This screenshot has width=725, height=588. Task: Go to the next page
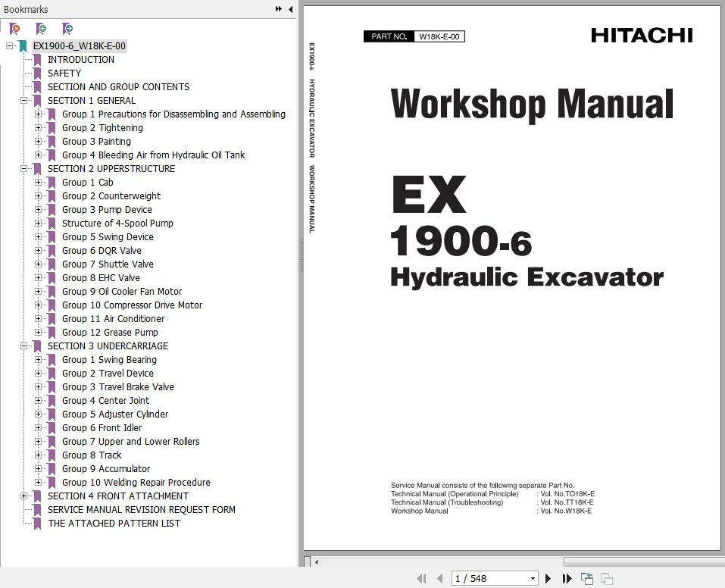point(548,578)
